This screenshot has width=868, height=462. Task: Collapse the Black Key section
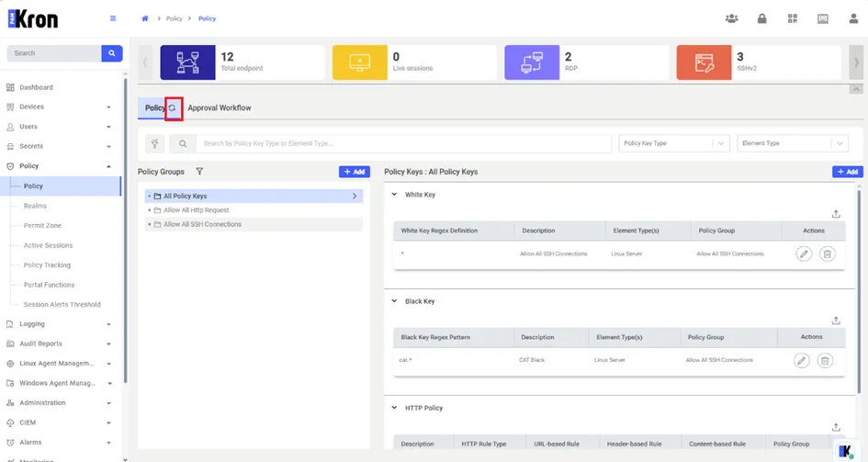tap(394, 301)
